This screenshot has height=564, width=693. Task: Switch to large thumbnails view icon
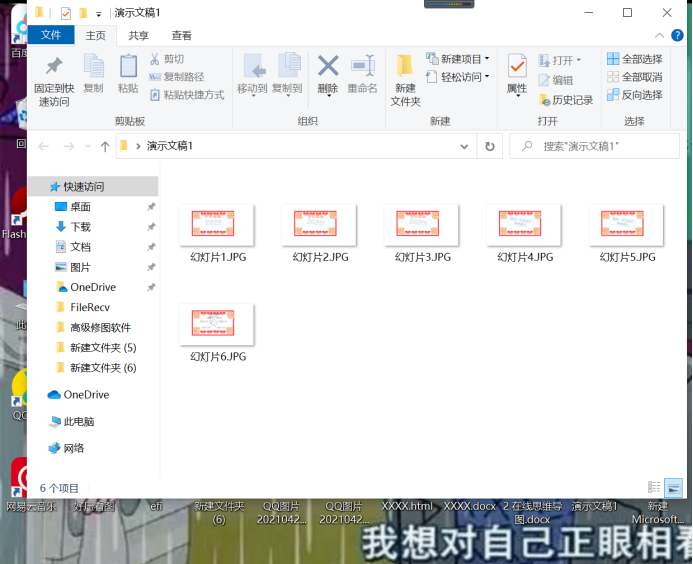[674, 488]
